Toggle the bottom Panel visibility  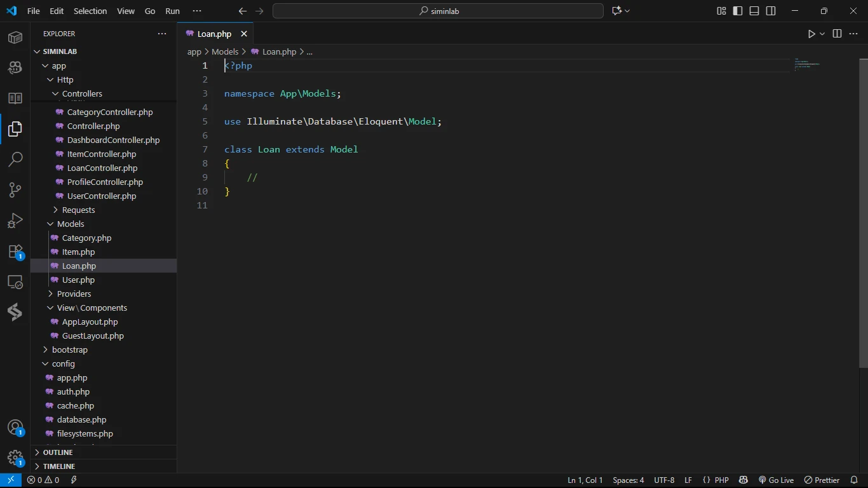pos(754,11)
